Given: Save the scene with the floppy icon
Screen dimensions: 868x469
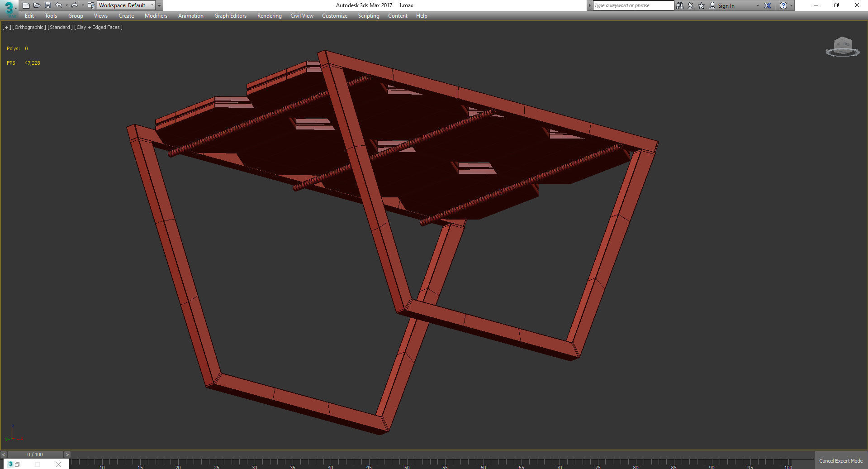Looking at the screenshot, I should coord(47,5).
